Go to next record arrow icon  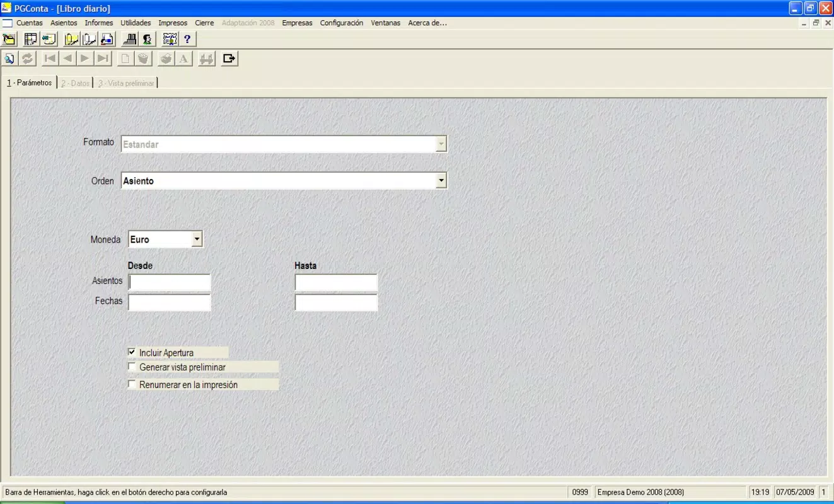point(85,59)
